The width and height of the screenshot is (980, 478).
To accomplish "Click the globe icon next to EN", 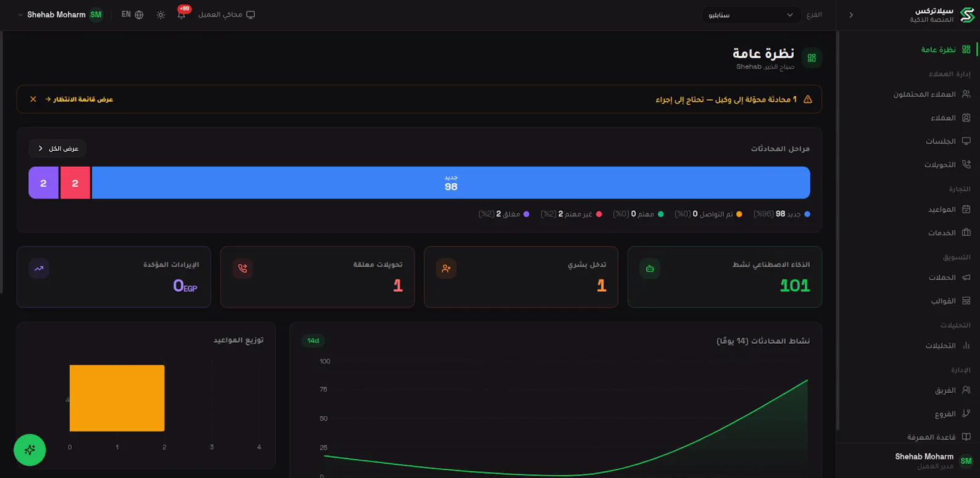I will point(139,15).
